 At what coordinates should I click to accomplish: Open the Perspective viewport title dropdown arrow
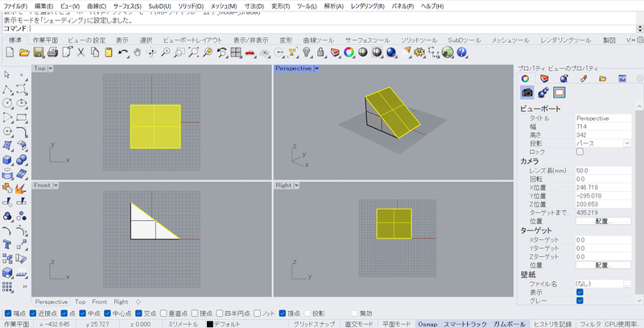click(316, 69)
